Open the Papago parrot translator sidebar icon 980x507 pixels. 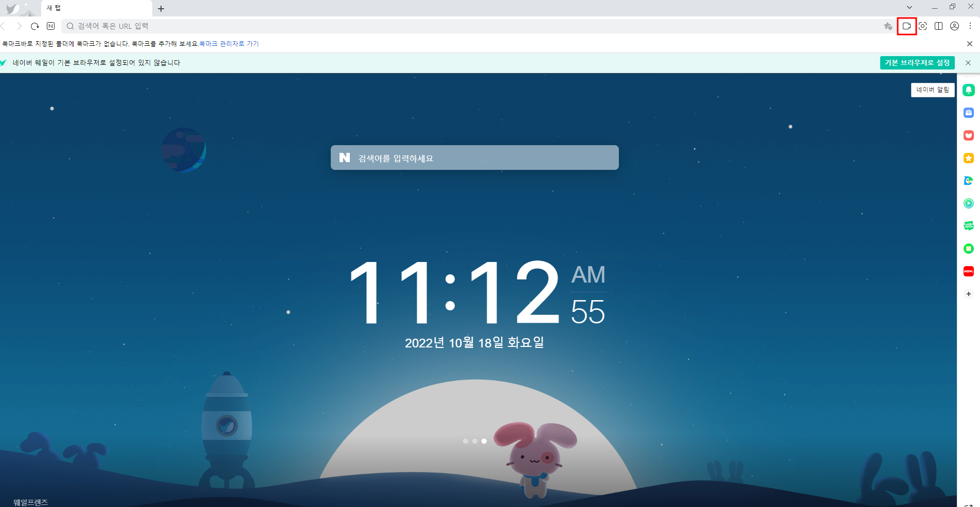(x=969, y=181)
